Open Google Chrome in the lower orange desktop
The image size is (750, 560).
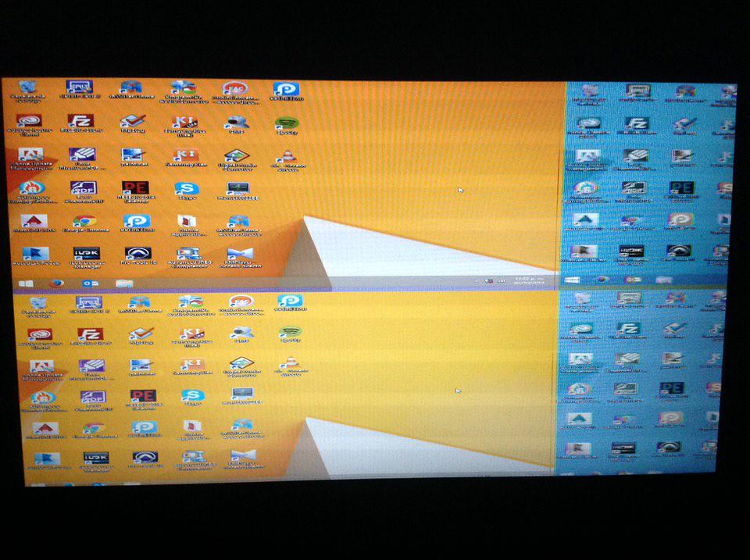pos(93,429)
